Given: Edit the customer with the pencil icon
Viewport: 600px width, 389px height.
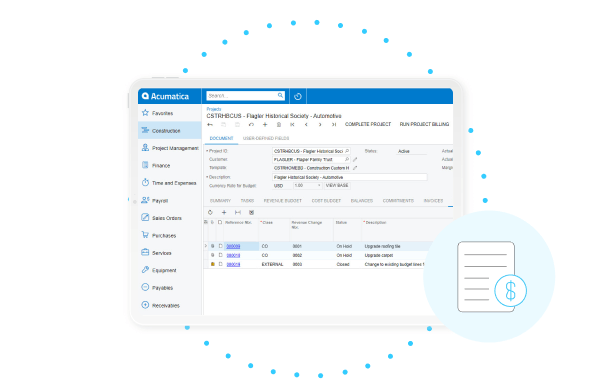Looking at the screenshot, I should [355, 159].
